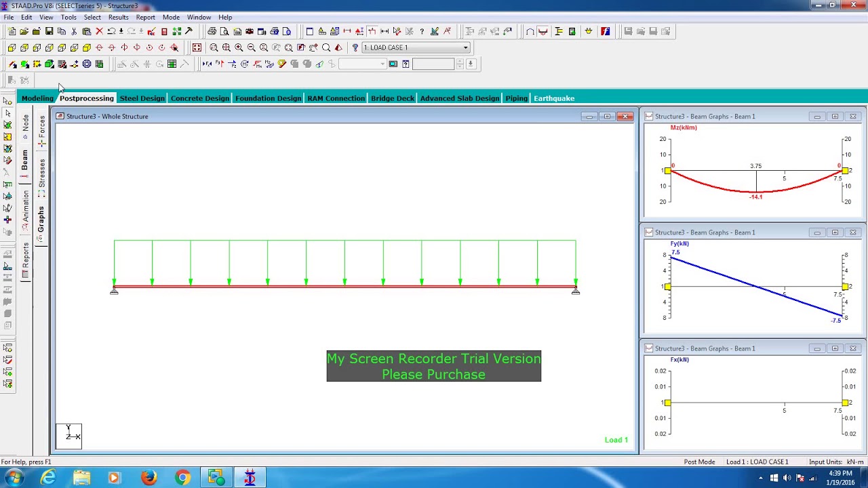Click the New Structure icon
Viewport: 868px width, 488px height.
point(12,31)
